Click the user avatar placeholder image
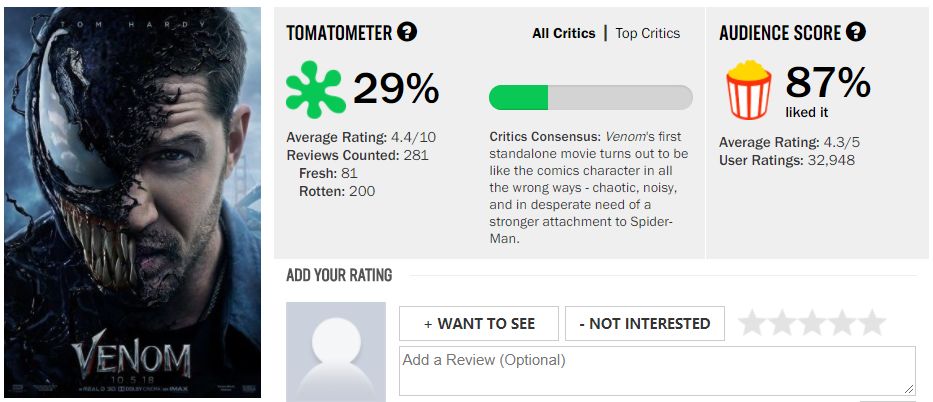The height and width of the screenshot is (402, 933). 336,351
